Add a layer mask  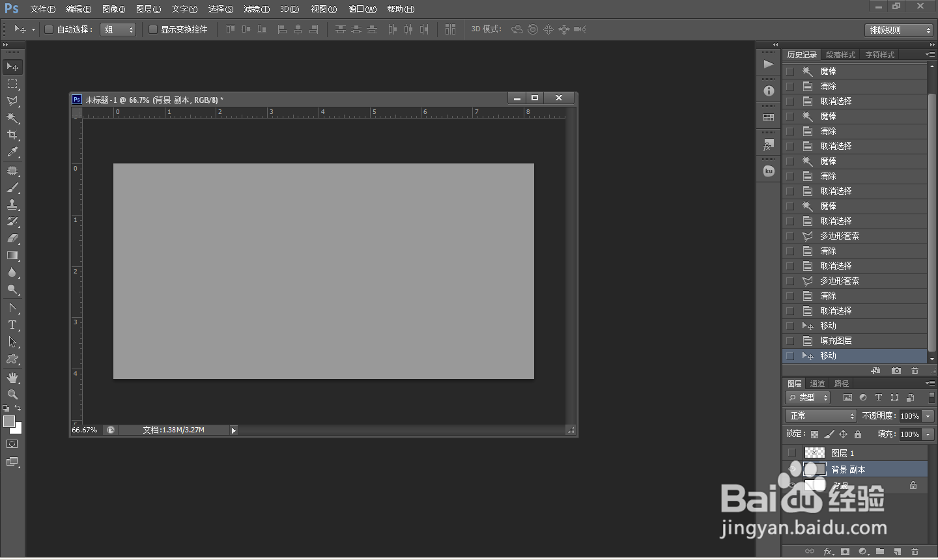click(x=845, y=552)
